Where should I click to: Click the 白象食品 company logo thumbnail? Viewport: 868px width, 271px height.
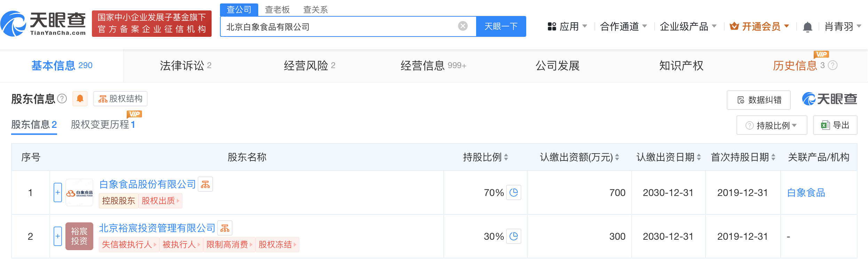point(79,192)
